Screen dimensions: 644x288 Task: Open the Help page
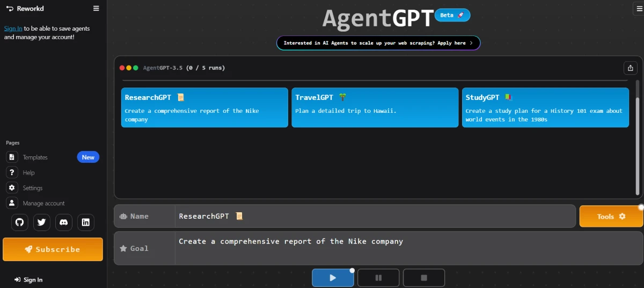[28, 172]
